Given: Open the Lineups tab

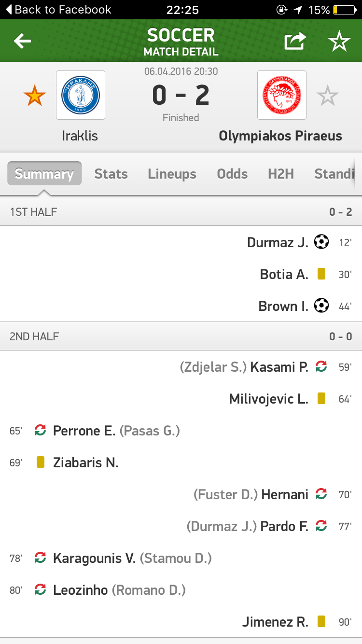Looking at the screenshot, I should coord(172,174).
